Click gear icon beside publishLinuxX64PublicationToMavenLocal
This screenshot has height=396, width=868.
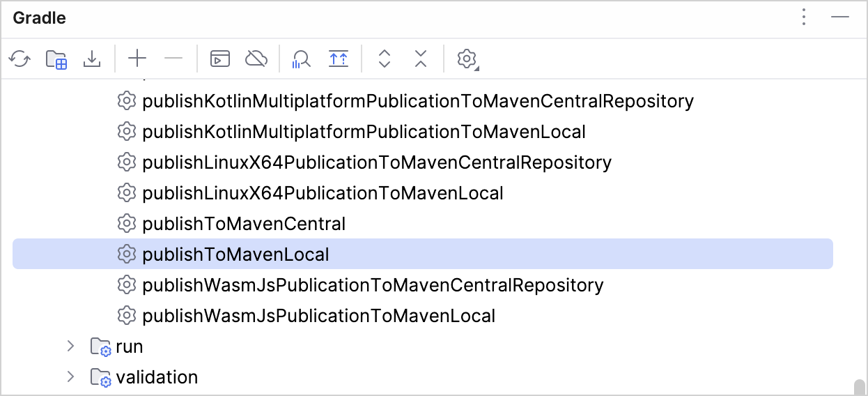(126, 193)
